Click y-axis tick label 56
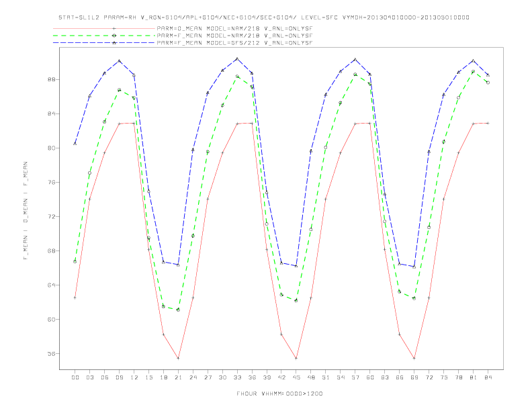The width and height of the screenshot is (532, 411). 52,354
